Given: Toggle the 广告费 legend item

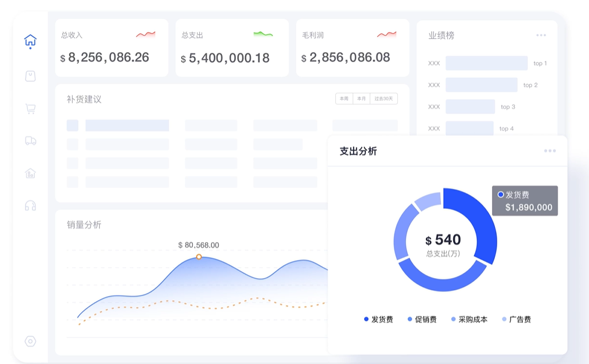Looking at the screenshot, I should (x=516, y=319).
